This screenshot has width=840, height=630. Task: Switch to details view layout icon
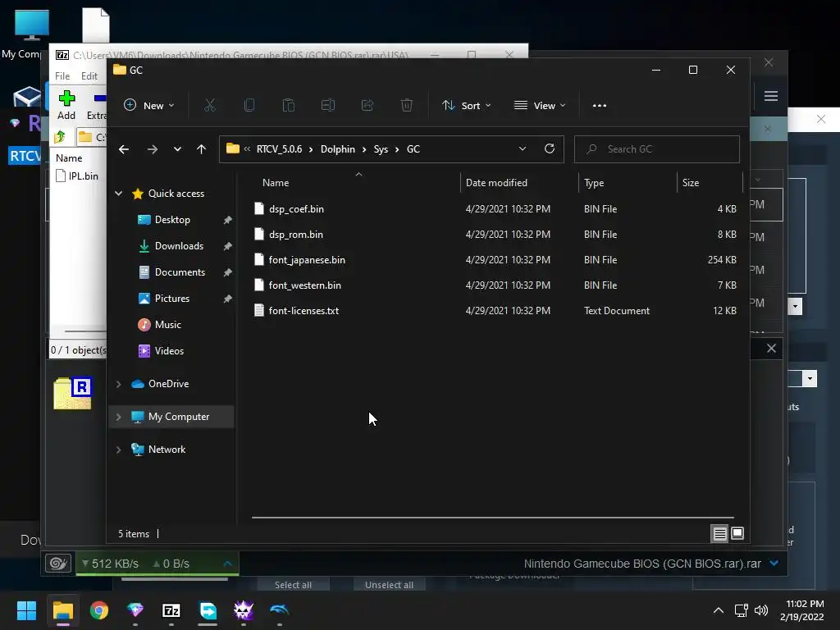(719, 533)
